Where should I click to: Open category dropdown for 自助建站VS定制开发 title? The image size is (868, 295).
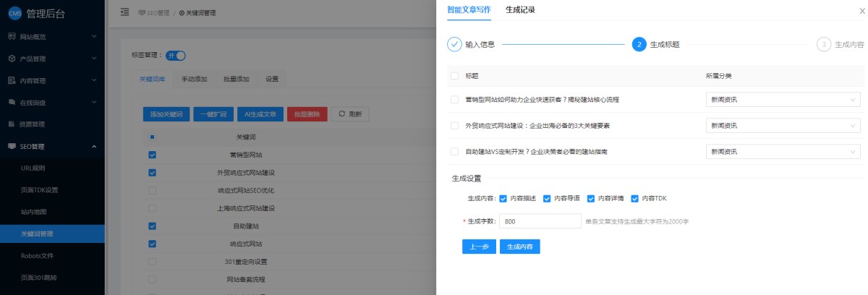point(783,152)
